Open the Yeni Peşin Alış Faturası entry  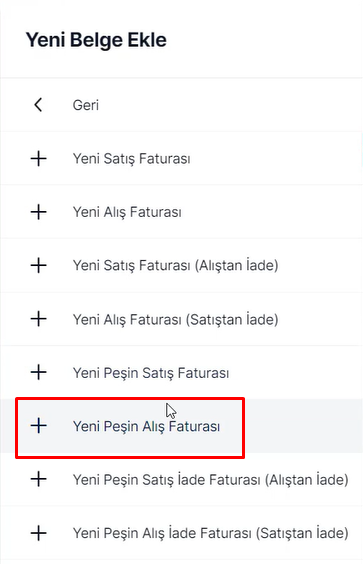[x=146, y=426]
